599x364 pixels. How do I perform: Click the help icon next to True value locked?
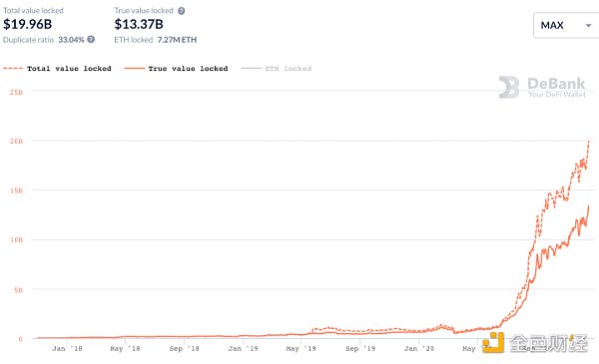tap(182, 11)
